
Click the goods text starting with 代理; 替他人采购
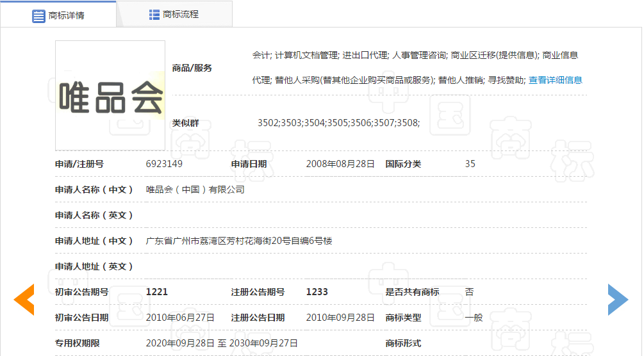(389, 80)
